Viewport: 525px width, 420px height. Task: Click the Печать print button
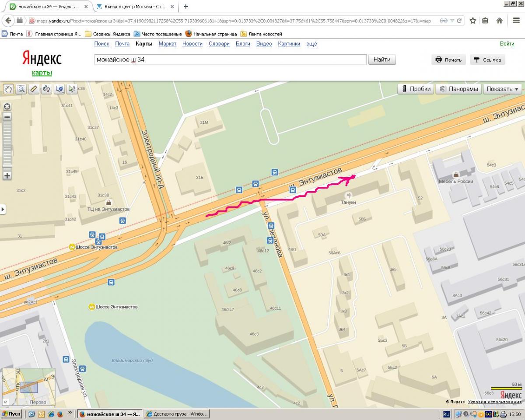click(449, 60)
